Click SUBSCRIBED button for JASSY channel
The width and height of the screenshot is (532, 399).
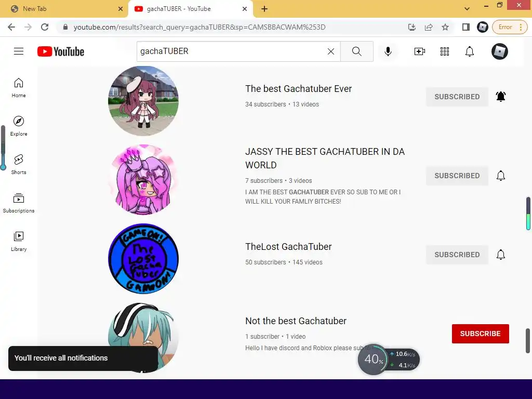tap(457, 176)
